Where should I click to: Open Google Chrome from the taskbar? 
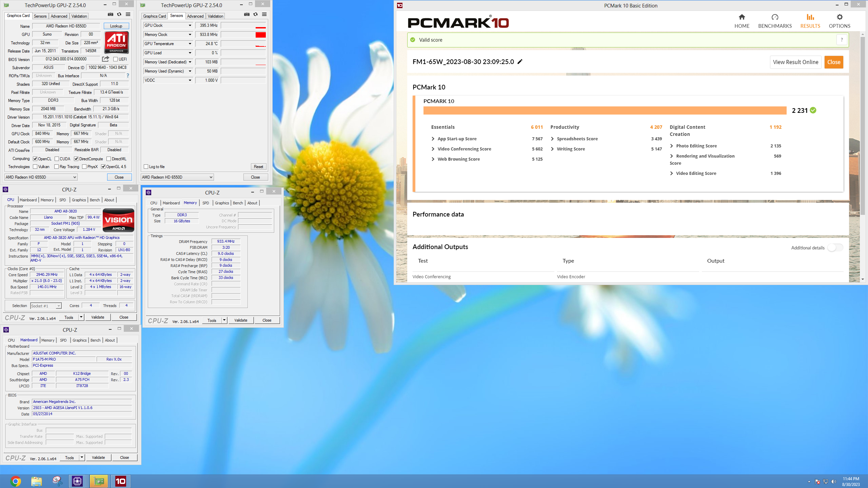pyautogui.click(x=16, y=481)
